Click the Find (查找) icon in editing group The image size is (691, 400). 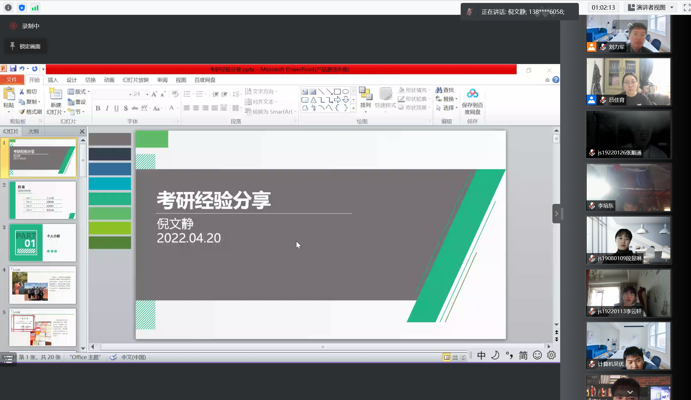click(445, 90)
